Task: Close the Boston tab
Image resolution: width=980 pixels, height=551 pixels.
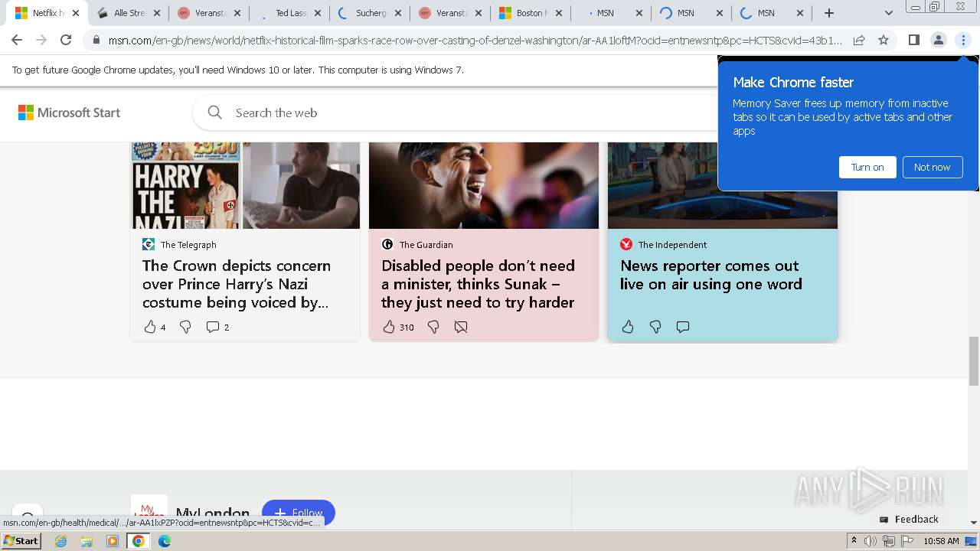Action: coord(559,13)
